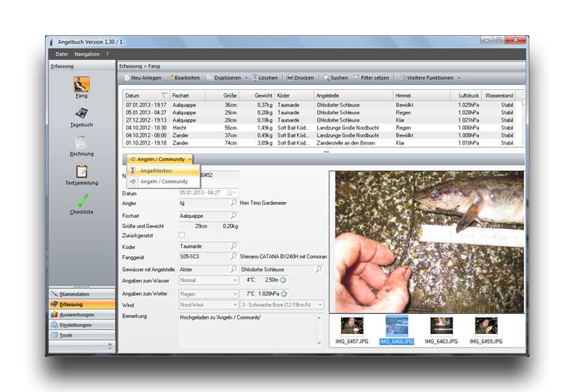Click the Bearbeiten pencil button
This screenshot has width=575, height=392.
click(x=183, y=77)
